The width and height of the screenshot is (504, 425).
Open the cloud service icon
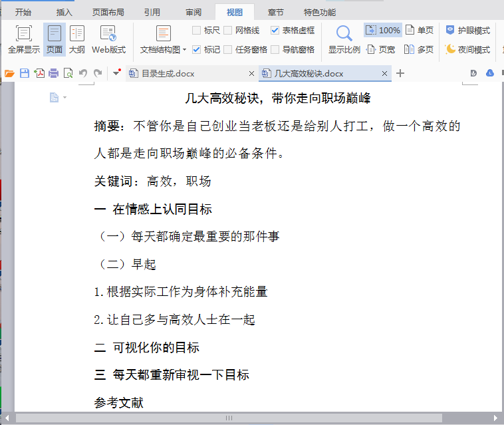(490, 73)
